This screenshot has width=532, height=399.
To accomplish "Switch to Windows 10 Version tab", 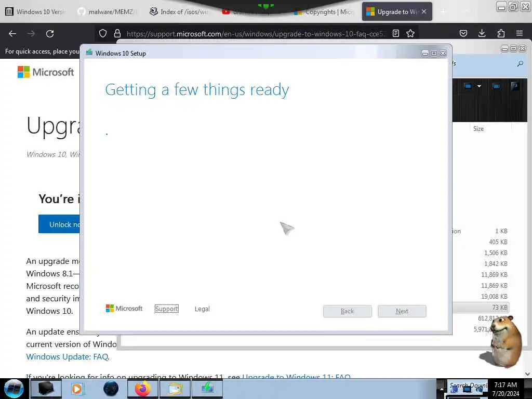I will pos(35,11).
